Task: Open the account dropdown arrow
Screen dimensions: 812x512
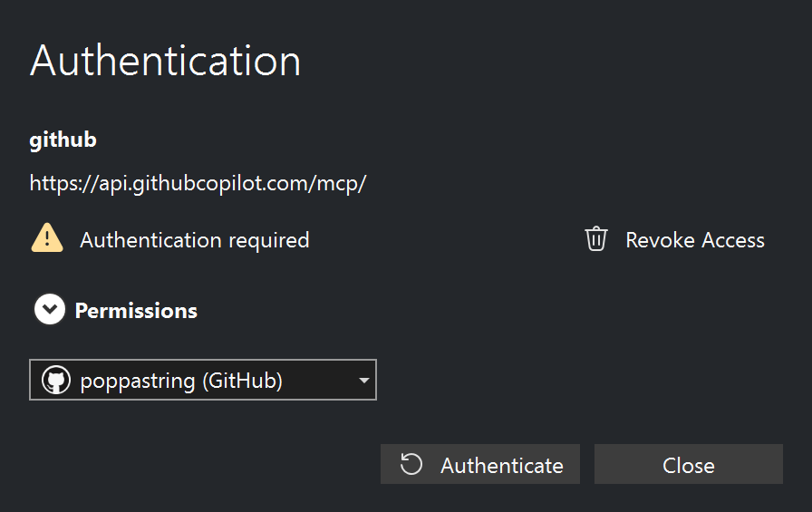Action: [x=363, y=381]
